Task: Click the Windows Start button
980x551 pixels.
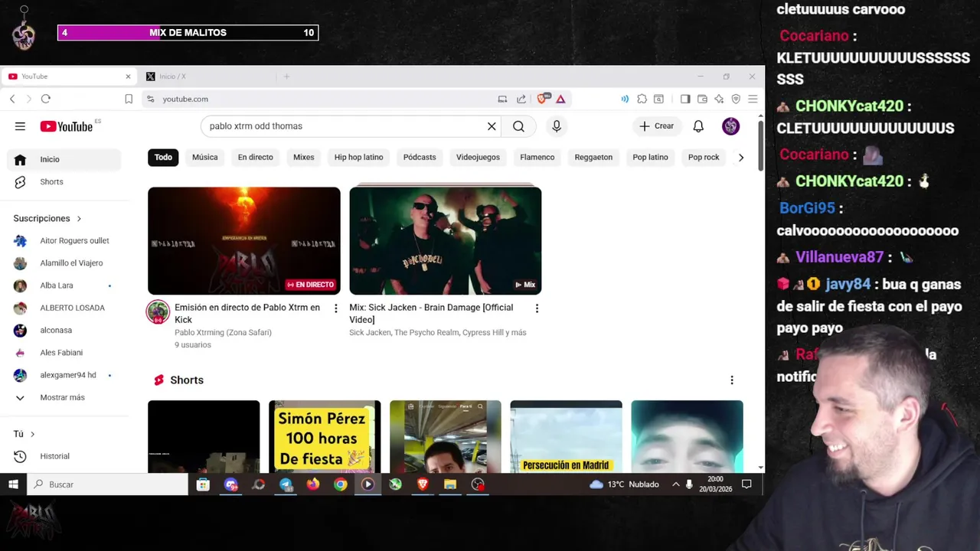Action: coord(13,484)
